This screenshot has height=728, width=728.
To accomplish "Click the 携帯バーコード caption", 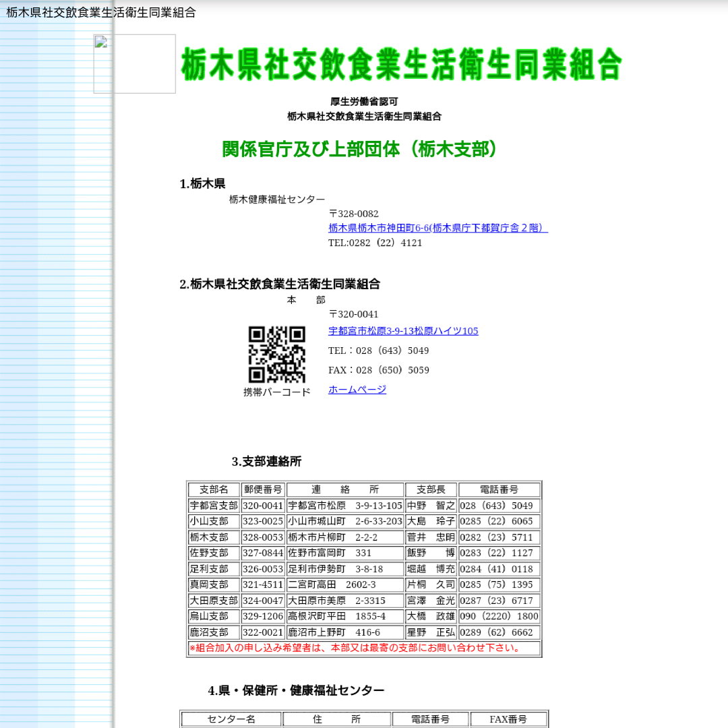I will (276, 392).
